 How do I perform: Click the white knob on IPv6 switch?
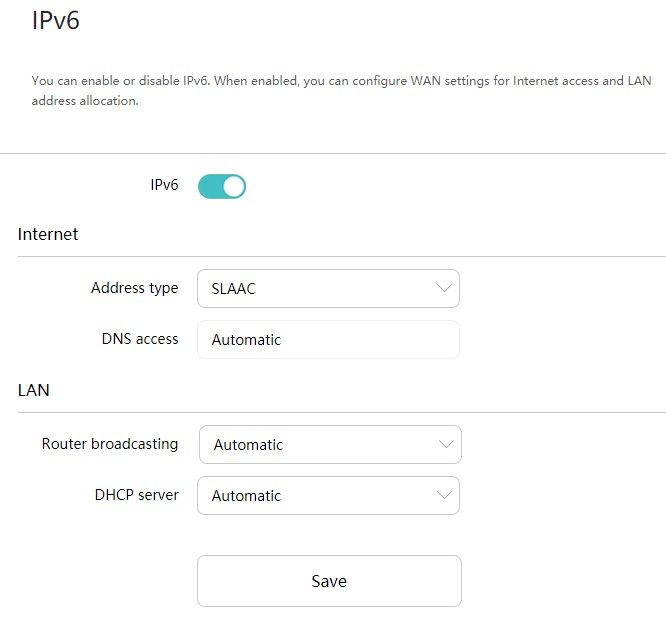[233, 186]
